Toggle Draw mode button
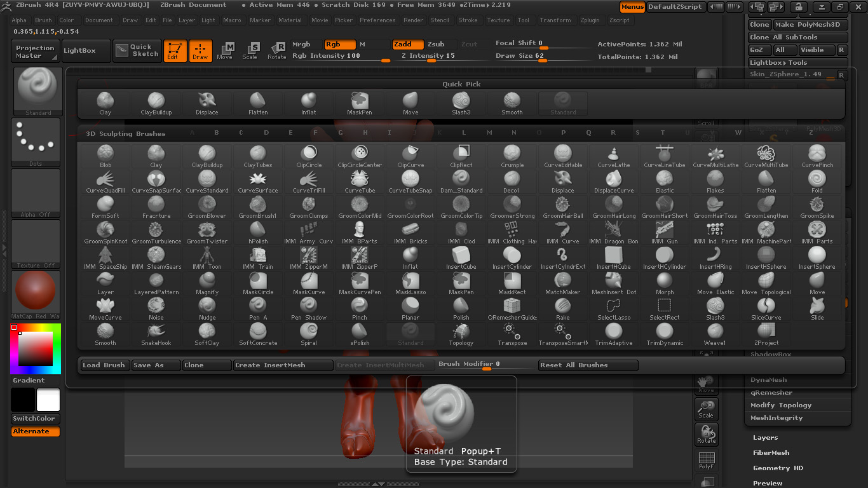868x488 pixels. coord(201,51)
